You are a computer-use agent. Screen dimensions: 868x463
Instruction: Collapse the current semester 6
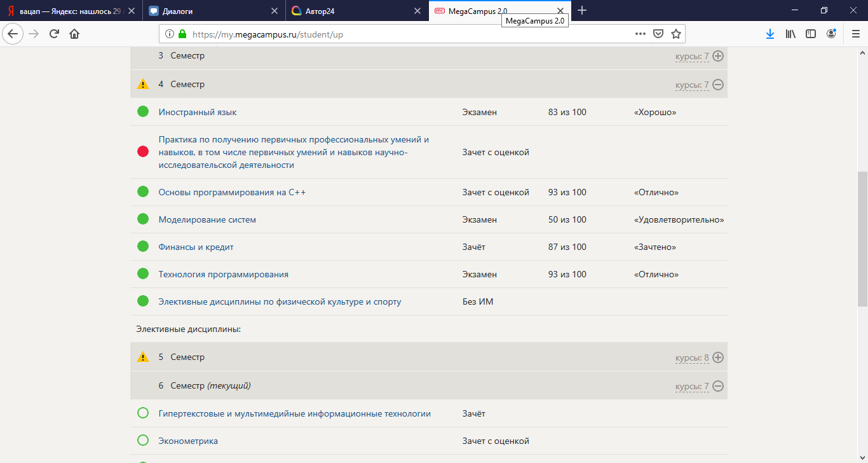(x=718, y=386)
